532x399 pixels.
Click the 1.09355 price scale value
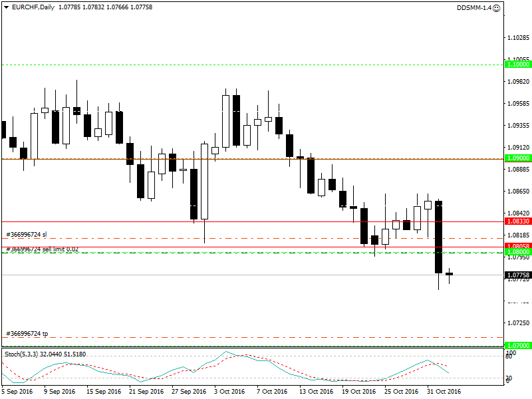(519, 126)
